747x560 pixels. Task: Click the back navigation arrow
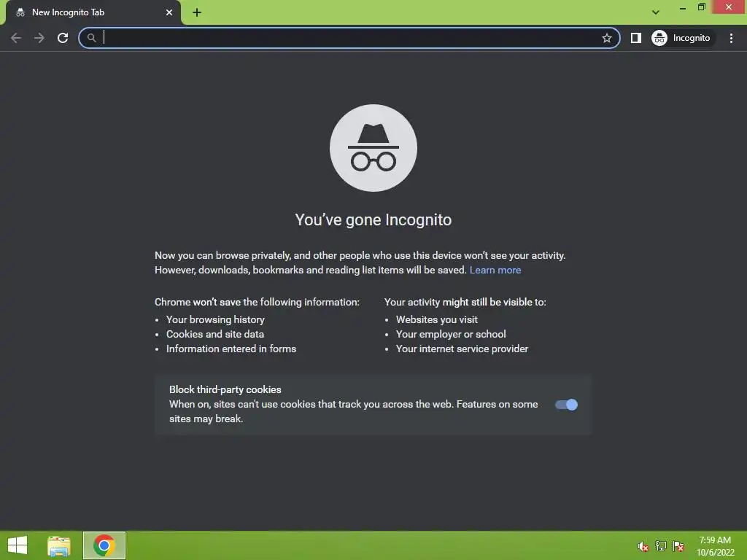tap(16, 38)
